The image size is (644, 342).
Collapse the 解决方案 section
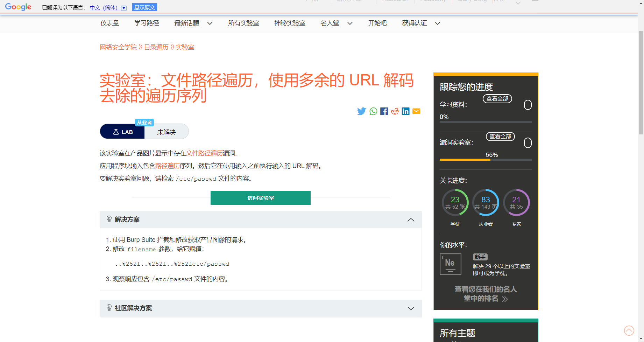tap(411, 220)
